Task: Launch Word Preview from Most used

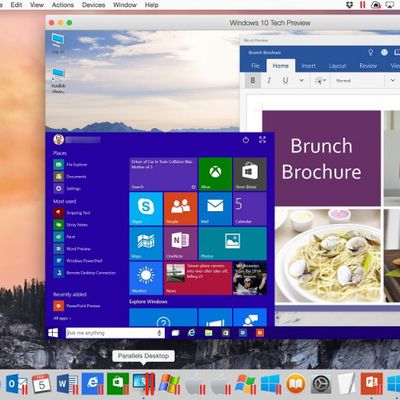Action: click(72, 249)
